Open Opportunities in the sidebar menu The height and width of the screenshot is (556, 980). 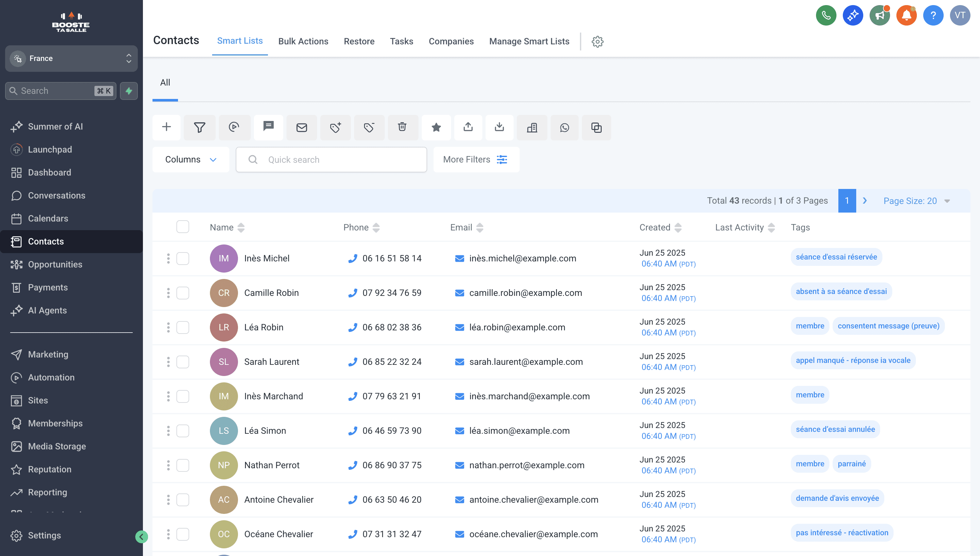click(x=55, y=264)
